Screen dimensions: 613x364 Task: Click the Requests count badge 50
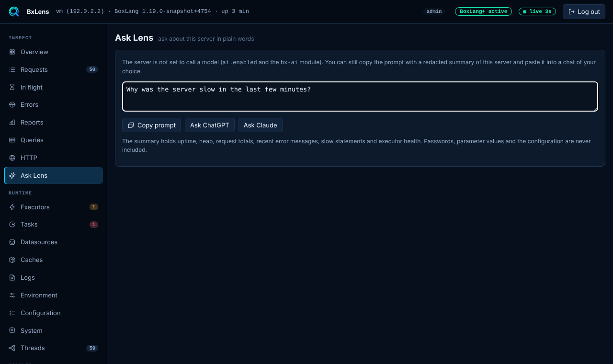(92, 69)
